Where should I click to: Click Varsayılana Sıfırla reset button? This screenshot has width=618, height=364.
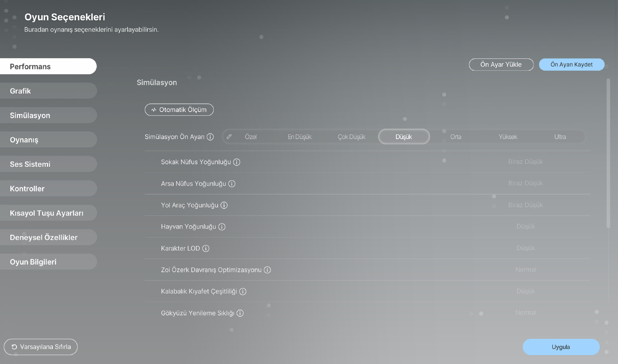41,347
